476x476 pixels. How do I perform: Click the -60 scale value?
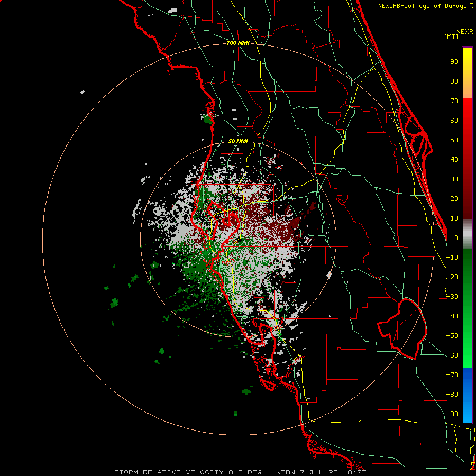click(452, 355)
